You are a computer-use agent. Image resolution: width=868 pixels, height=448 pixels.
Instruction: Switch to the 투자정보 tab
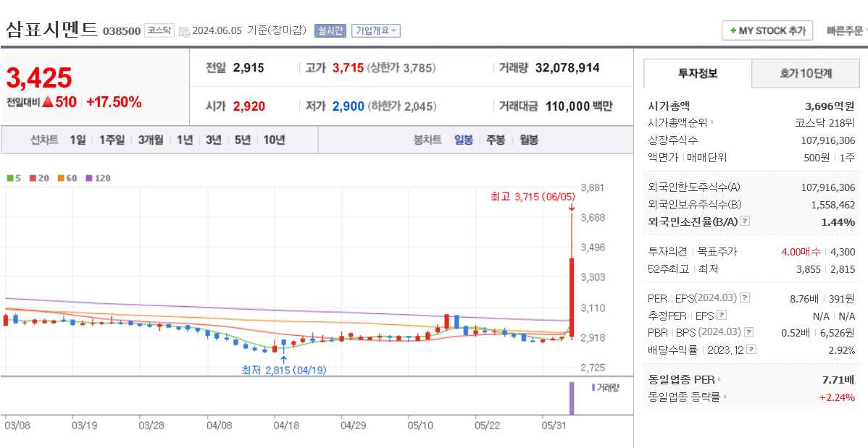pyautogui.click(x=698, y=73)
